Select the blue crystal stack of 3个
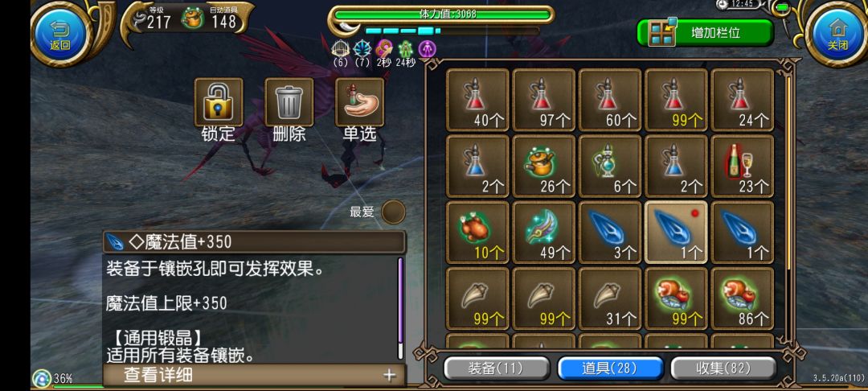The width and height of the screenshot is (868, 391). coord(609,232)
